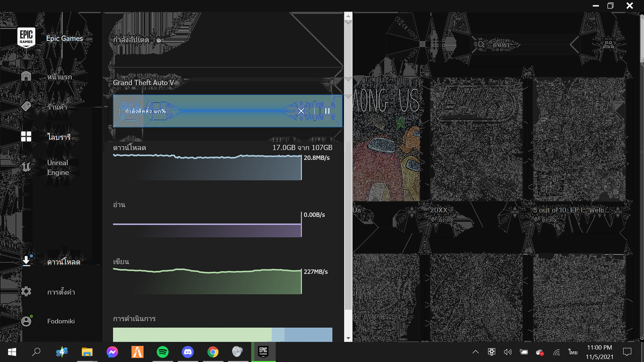
Task: Open การตั้งค่า settings
Action: 61,292
